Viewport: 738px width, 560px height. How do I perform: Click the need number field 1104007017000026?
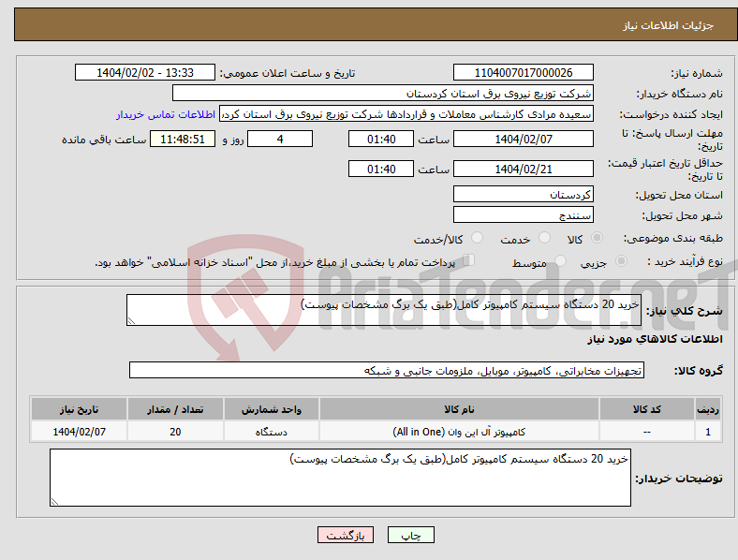point(523,72)
